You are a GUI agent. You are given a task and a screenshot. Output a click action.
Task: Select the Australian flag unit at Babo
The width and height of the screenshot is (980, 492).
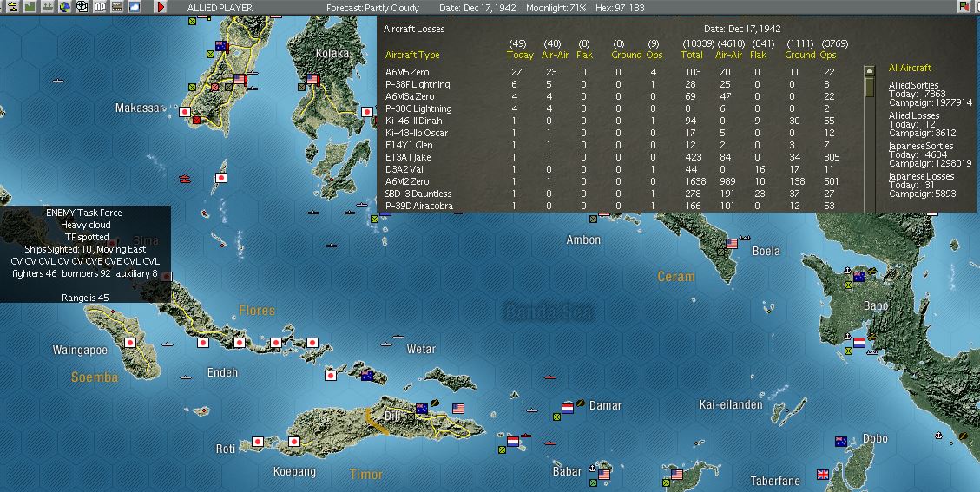[859, 276]
